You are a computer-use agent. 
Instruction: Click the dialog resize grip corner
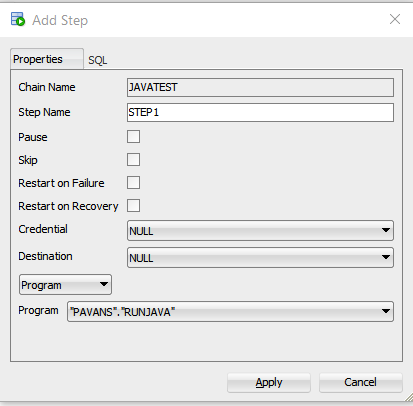point(409,397)
